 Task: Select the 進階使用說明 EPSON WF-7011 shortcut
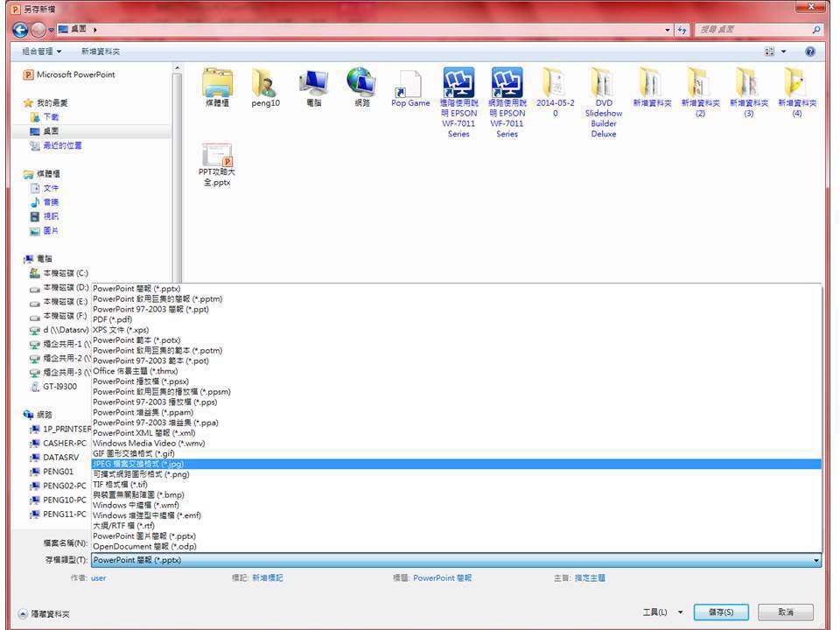tap(459, 102)
